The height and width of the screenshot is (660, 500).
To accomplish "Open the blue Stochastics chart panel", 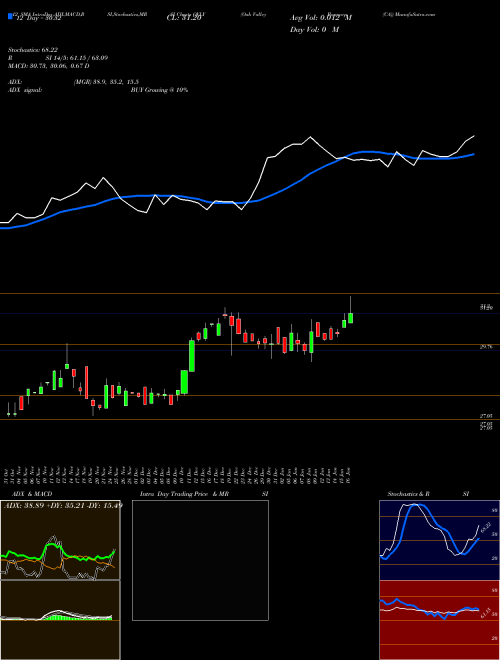I will pyautogui.click(x=439, y=540).
